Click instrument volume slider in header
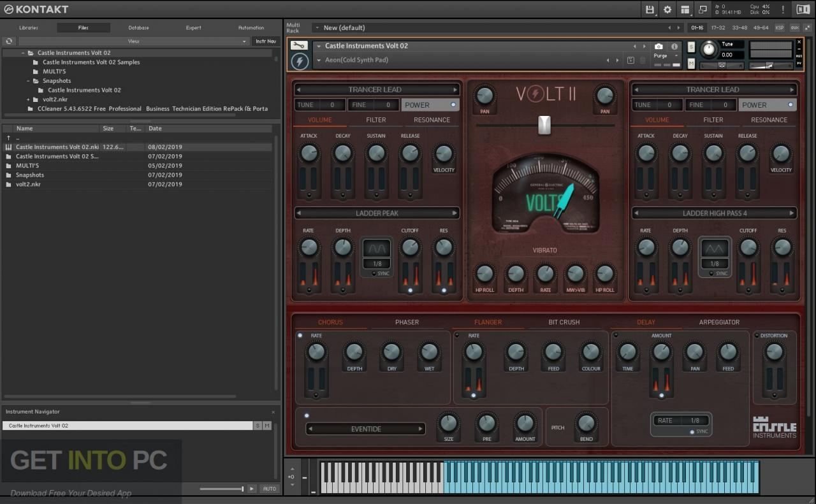Screen dimensions: 816x504 pos(771,65)
